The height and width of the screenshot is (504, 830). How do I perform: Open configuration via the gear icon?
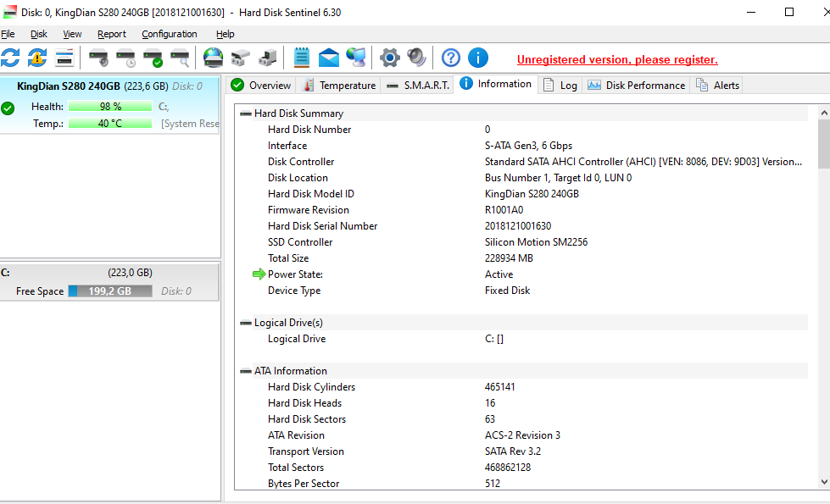(389, 58)
